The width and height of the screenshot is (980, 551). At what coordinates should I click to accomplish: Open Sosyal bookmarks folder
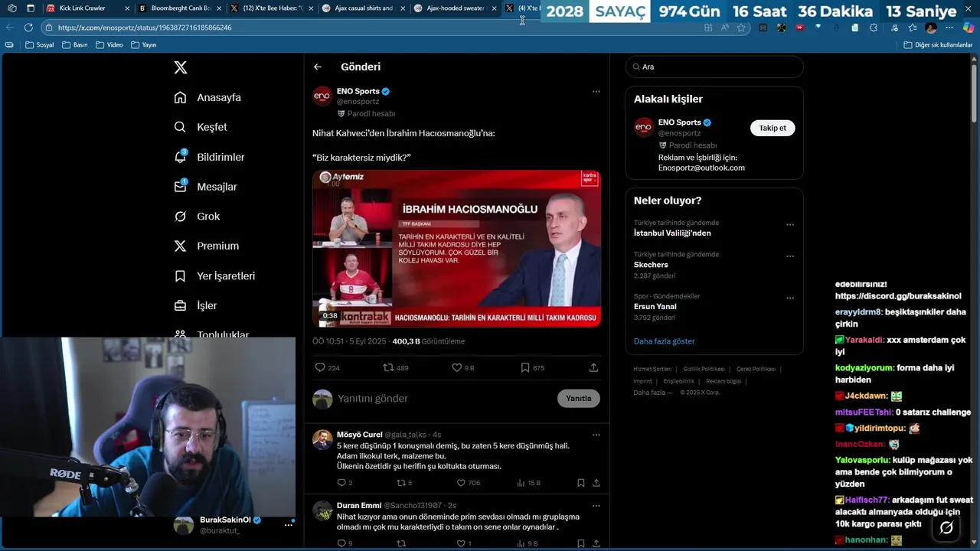tap(40, 44)
